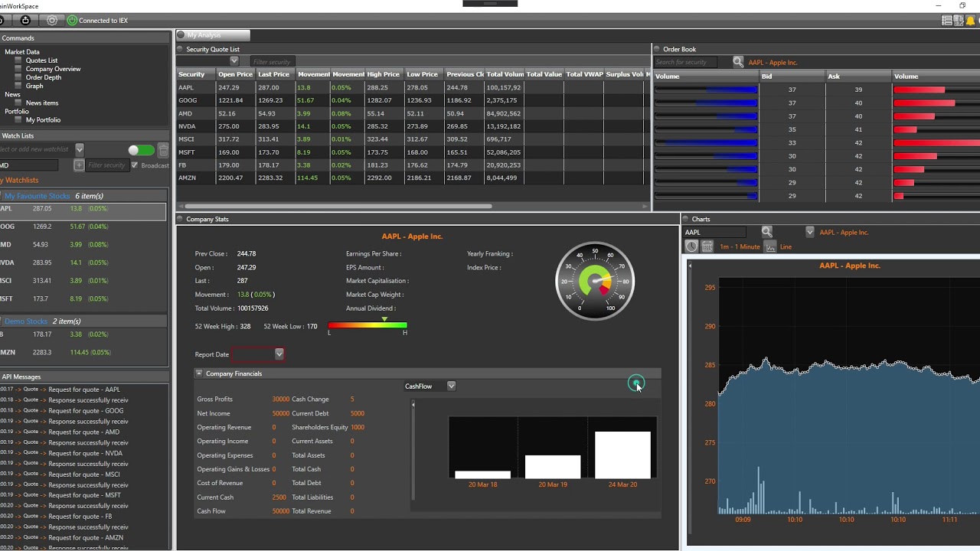
Task: Open the settings gear in toolbar
Action: 52,21
